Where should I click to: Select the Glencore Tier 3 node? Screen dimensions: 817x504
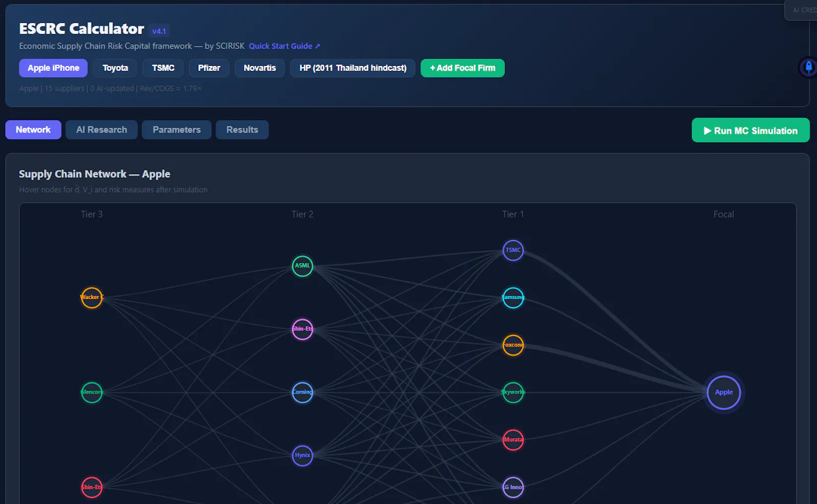[x=92, y=392]
